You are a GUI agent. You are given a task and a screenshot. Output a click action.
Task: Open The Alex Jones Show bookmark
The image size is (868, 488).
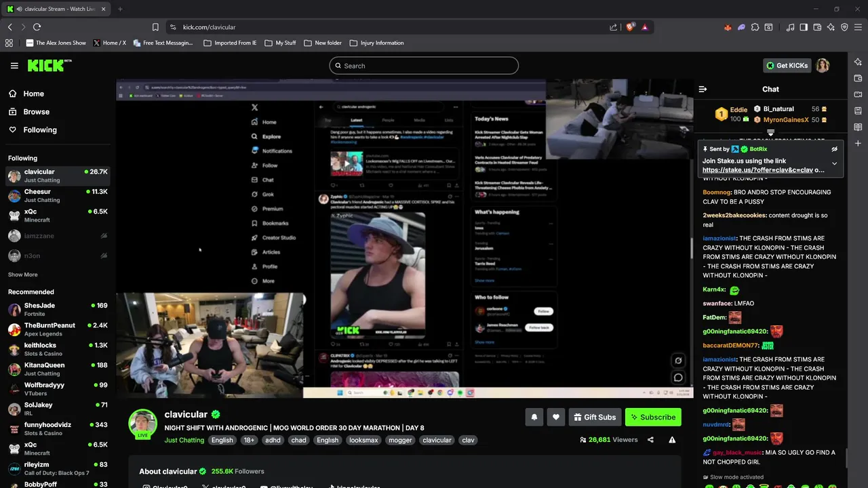pos(56,43)
